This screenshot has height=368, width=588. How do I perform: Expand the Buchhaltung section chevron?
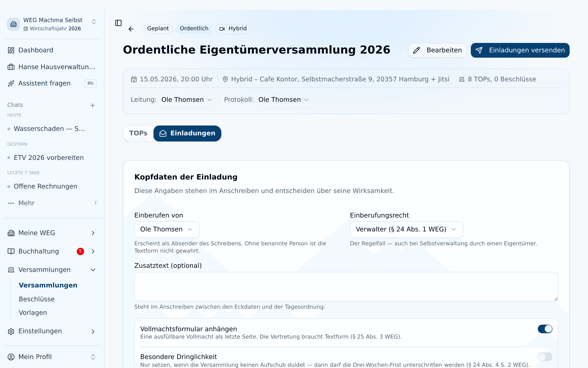tap(93, 251)
